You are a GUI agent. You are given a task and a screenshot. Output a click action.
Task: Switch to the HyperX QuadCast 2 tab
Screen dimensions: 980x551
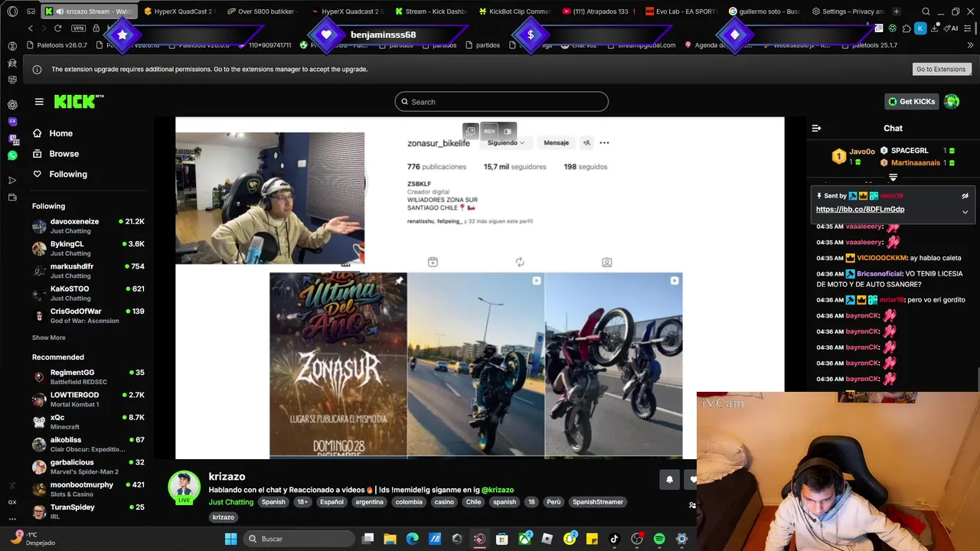(178, 11)
